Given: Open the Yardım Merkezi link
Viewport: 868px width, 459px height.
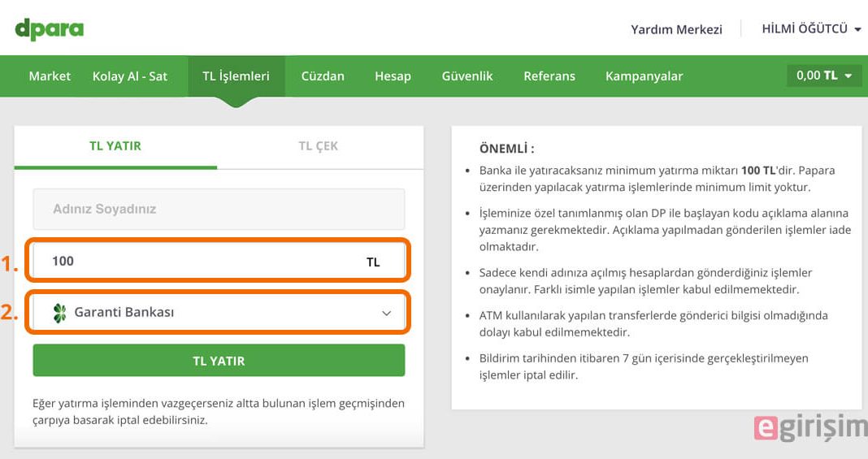Looking at the screenshot, I should click(x=676, y=29).
